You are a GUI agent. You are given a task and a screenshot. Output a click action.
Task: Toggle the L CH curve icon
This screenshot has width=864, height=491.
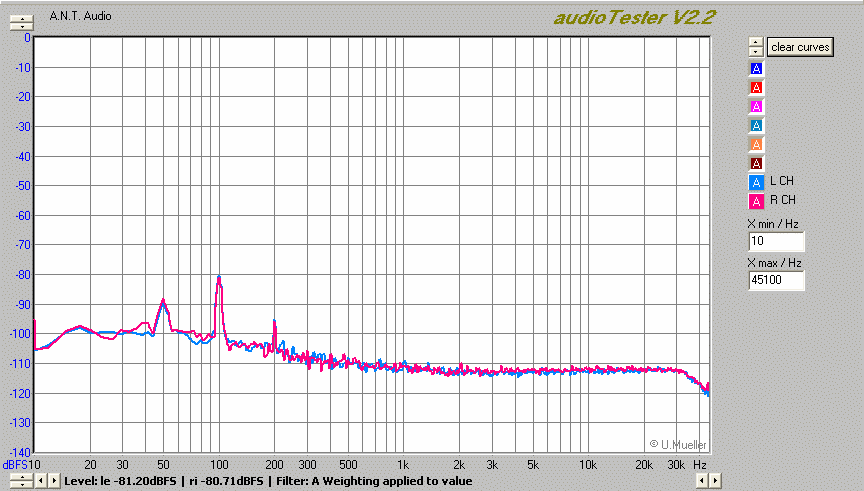tap(756, 182)
